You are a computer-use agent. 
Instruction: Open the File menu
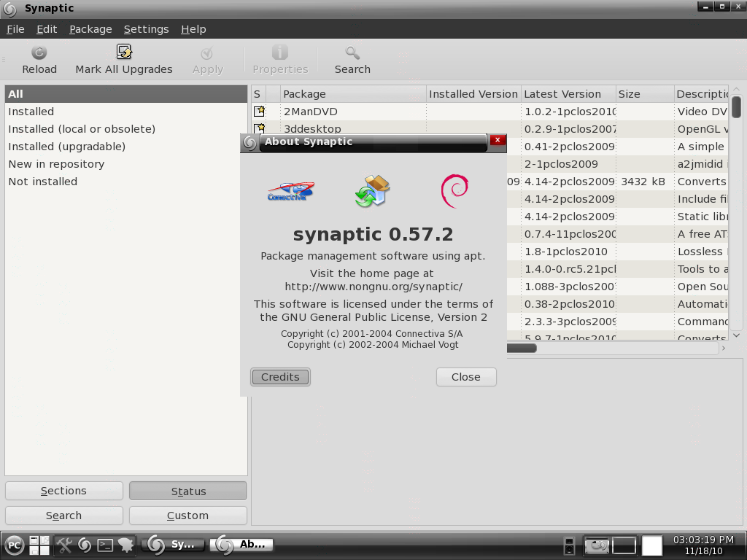coord(15,29)
